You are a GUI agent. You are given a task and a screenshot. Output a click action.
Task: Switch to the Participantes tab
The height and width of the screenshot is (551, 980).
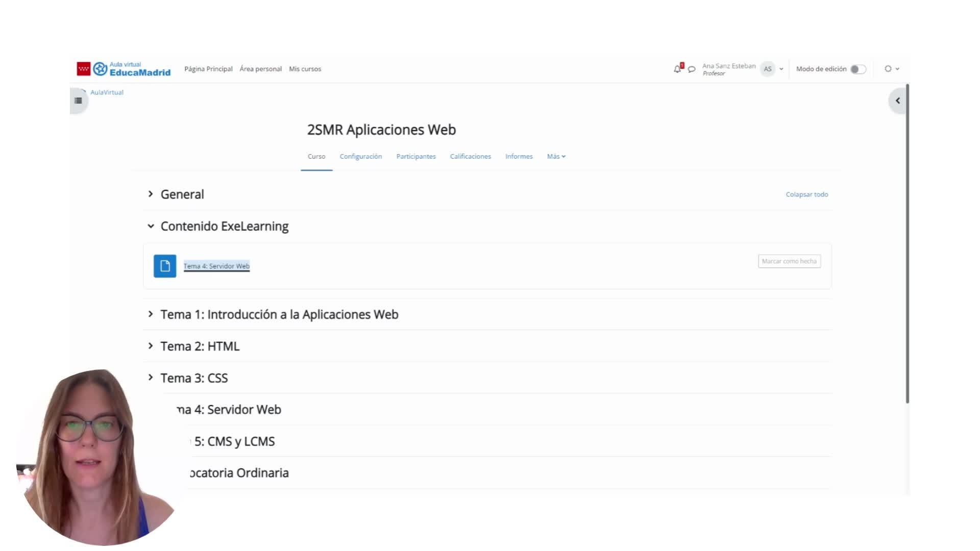point(415,156)
